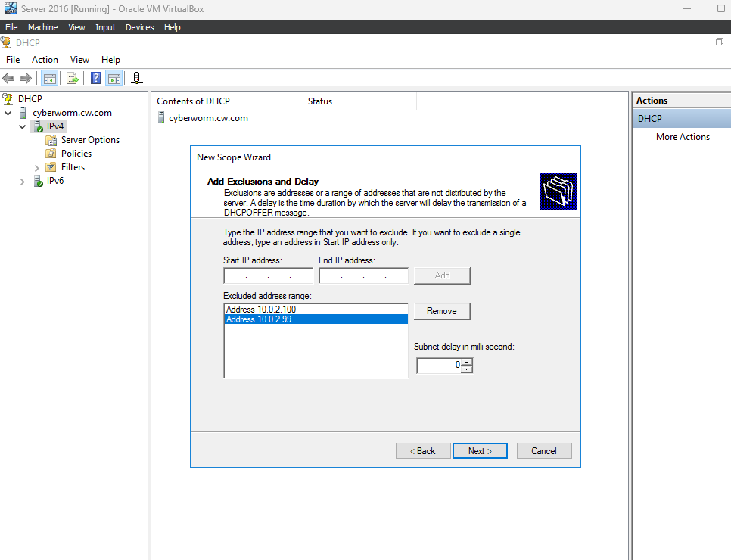The height and width of the screenshot is (560, 731).
Task: Expand the Filters tree node
Action: pyautogui.click(x=37, y=167)
